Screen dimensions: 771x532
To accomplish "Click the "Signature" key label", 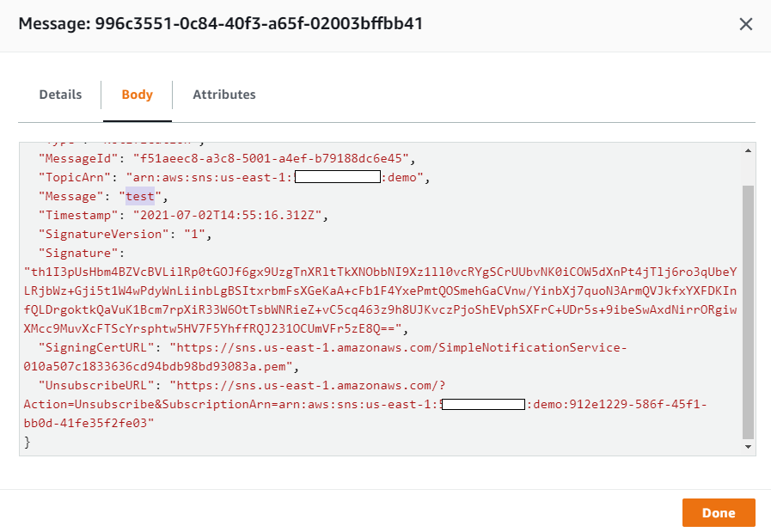I will pos(78,254).
